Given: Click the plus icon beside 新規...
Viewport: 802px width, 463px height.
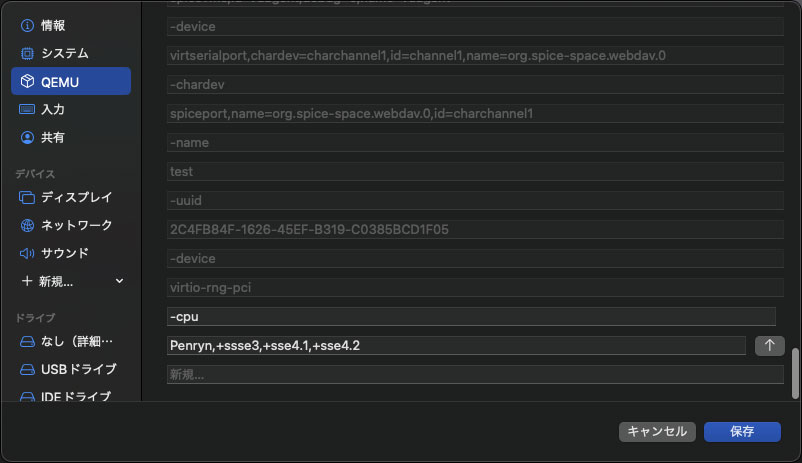Looking at the screenshot, I should pos(27,281).
